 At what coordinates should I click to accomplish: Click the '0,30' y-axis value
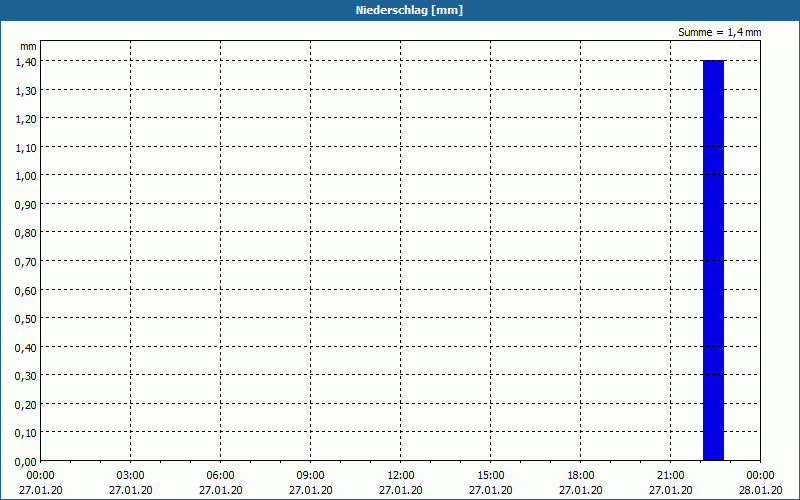[26, 376]
